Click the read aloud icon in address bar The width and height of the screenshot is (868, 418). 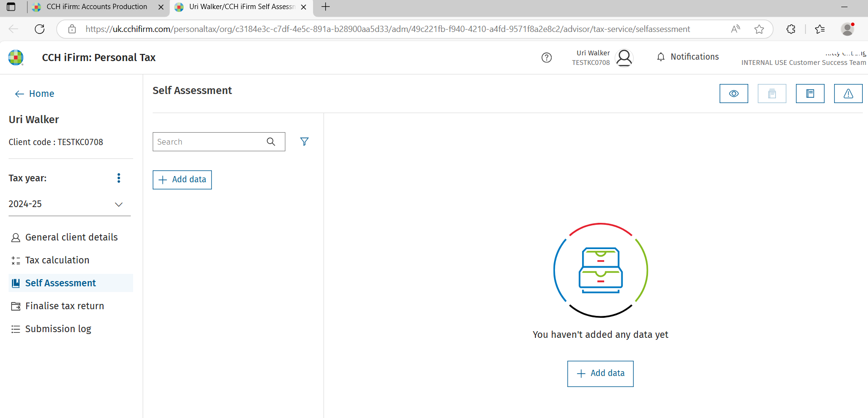[x=735, y=29]
